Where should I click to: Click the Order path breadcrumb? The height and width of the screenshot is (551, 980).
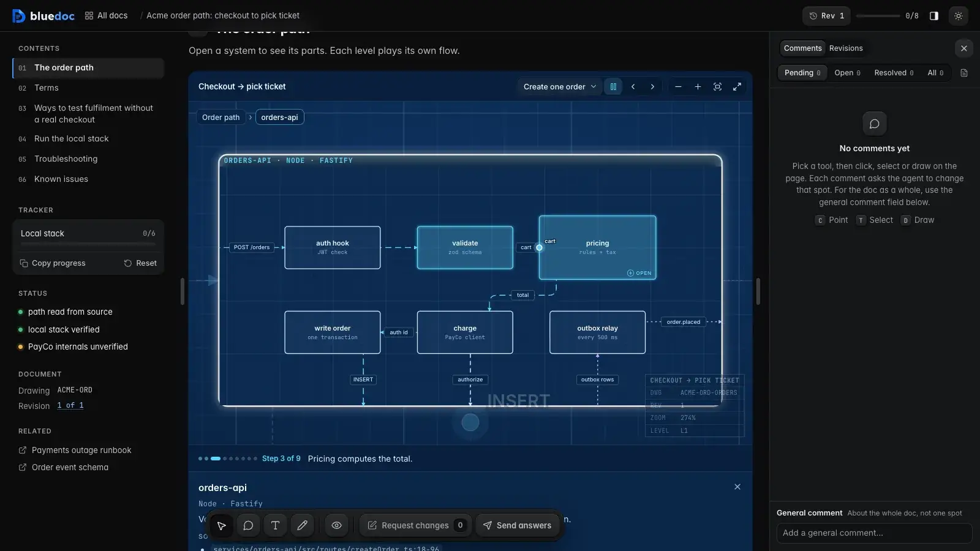[x=221, y=118]
